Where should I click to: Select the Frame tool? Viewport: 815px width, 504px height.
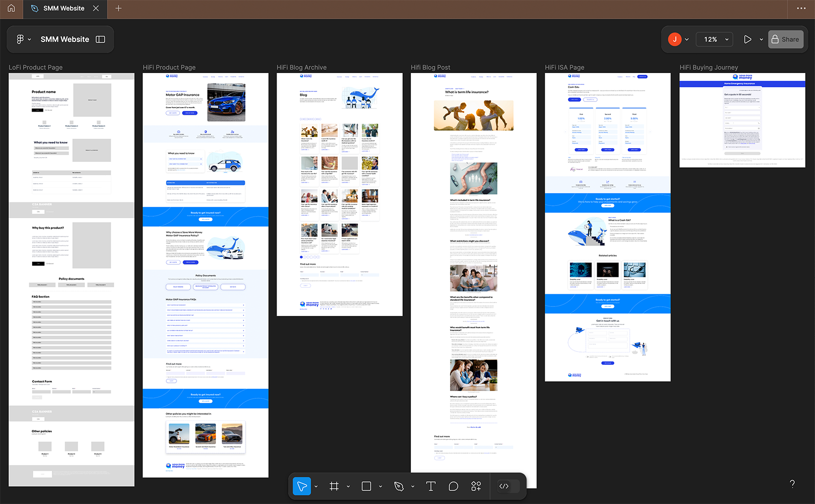coord(334,486)
